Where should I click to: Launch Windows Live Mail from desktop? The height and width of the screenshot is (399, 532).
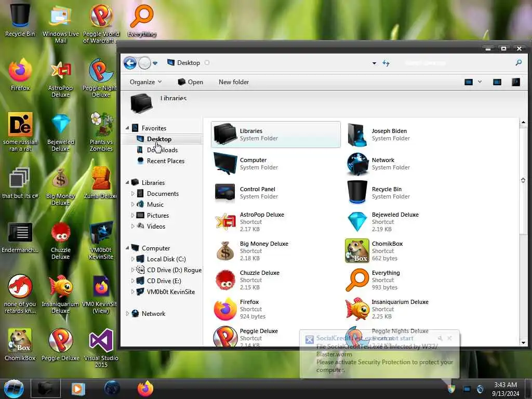coord(60,23)
